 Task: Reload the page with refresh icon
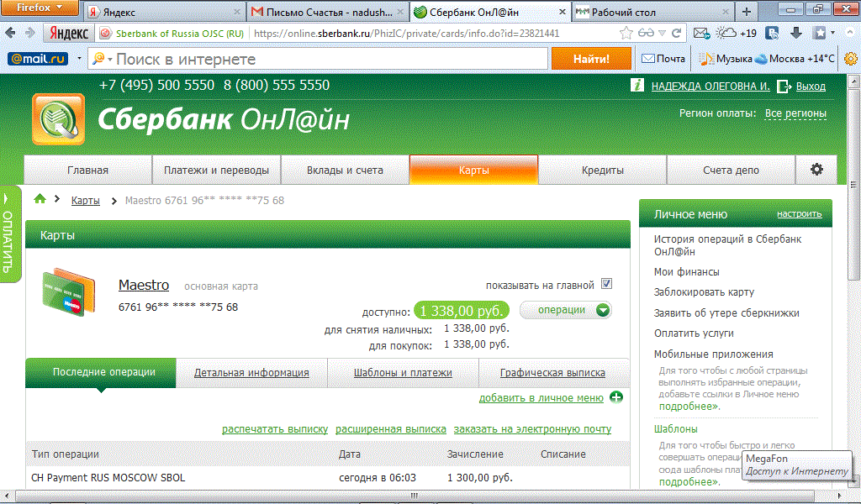677,33
